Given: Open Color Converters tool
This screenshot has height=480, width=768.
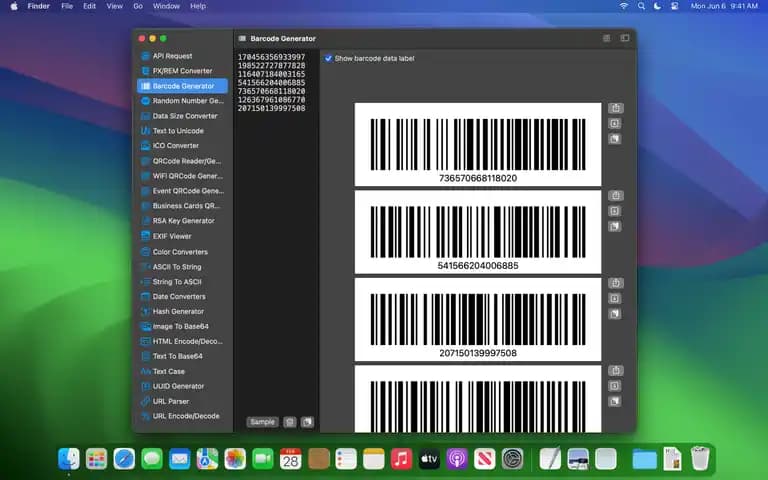Looking at the screenshot, I should pyautogui.click(x=182, y=252).
